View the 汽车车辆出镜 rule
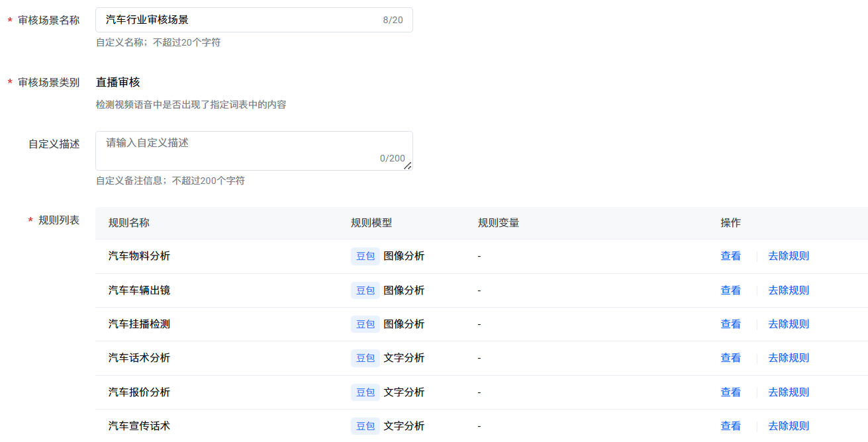The width and height of the screenshot is (868, 442). coord(730,290)
